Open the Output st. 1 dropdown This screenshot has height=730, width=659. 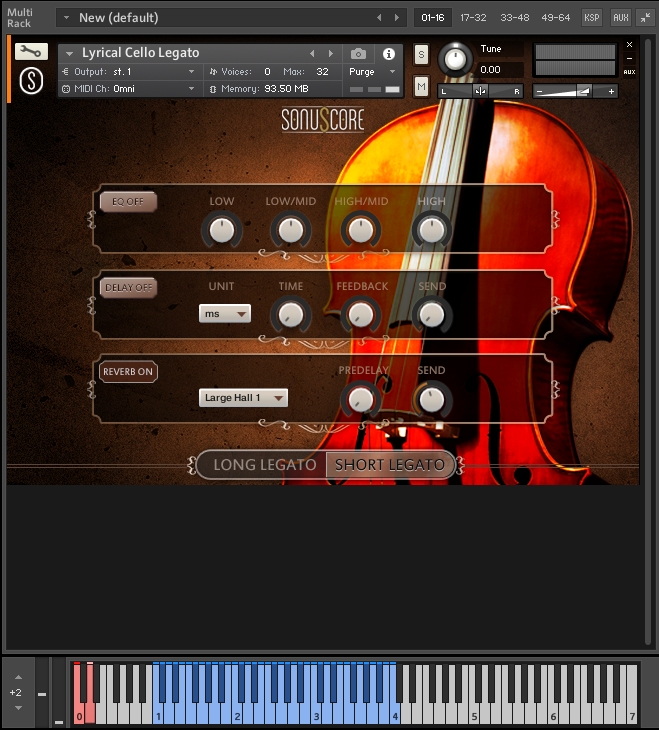[128, 72]
